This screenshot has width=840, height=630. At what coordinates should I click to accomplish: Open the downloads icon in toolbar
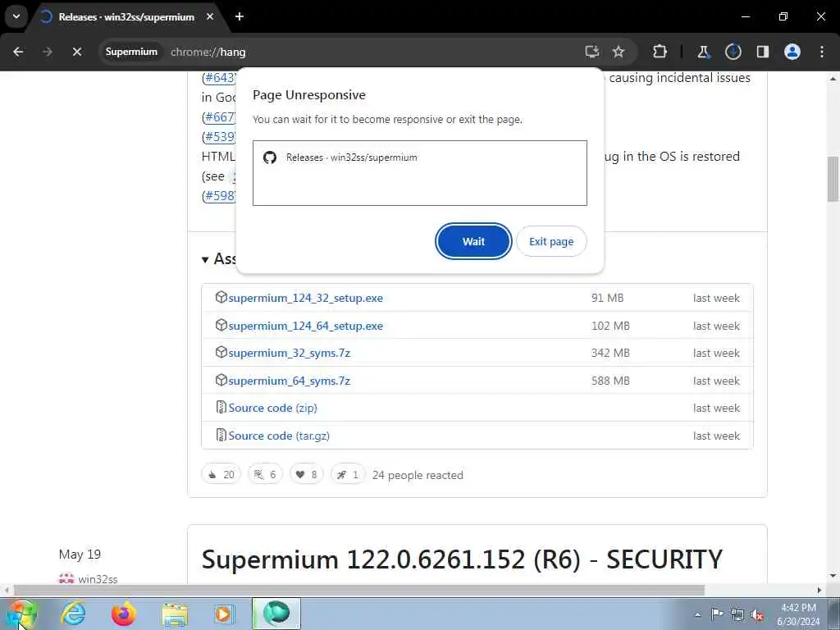pyautogui.click(x=733, y=52)
